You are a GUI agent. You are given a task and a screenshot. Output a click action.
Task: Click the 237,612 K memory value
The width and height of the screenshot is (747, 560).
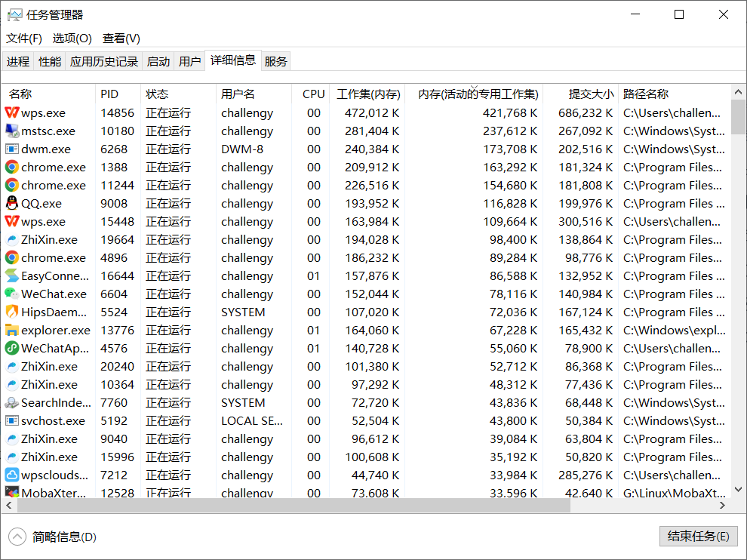coord(510,131)
